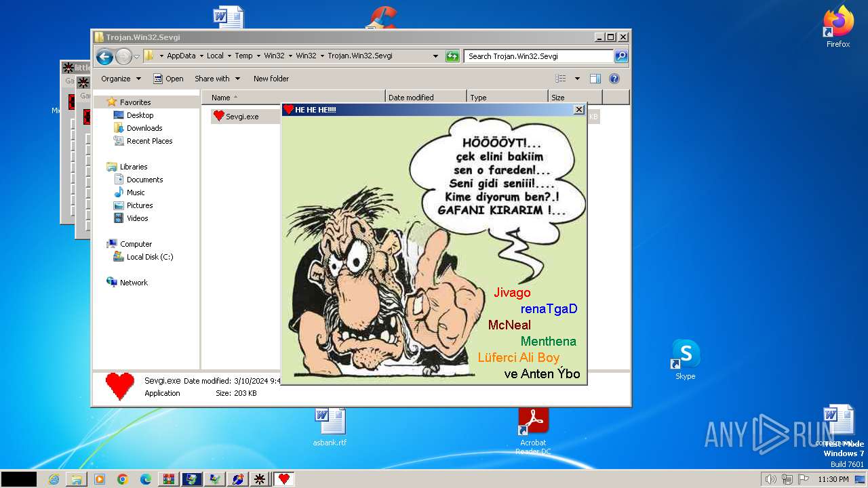Select Network in navigation pane
This screenshot has height=488, width=868.
(134, 283)
